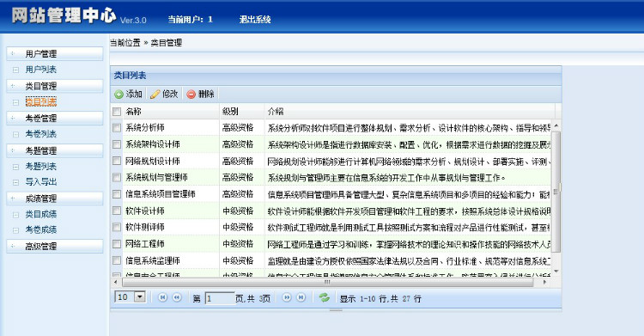
Task: Collapse the 考卷管理 sidebar section
Action: tap(55, 119)
